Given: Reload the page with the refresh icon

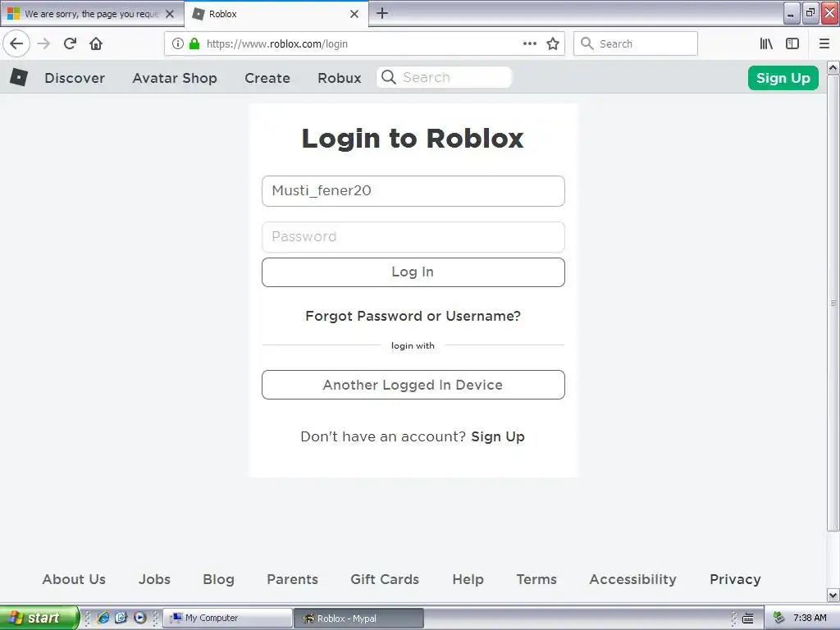Looking at the screenshot, I should tap(70, 43).
